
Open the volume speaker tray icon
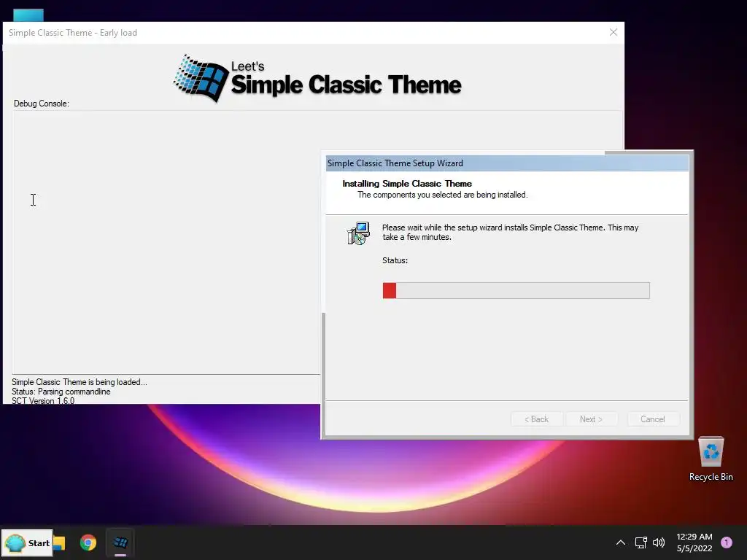[x=659, y=542]
